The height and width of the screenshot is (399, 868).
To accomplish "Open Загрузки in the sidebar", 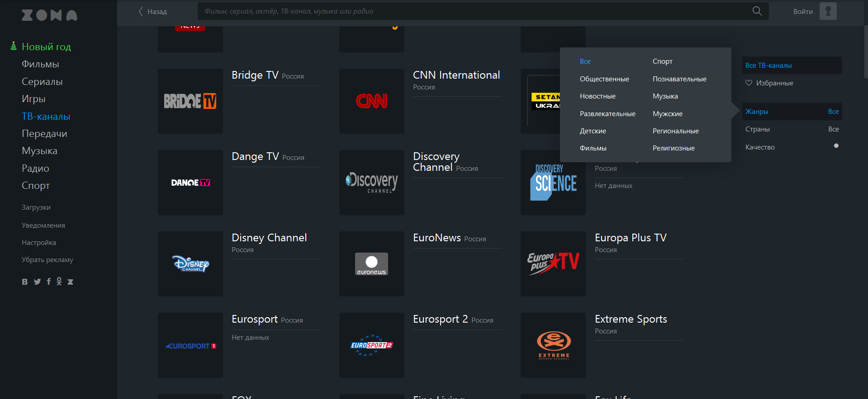I will pos(36,207).
